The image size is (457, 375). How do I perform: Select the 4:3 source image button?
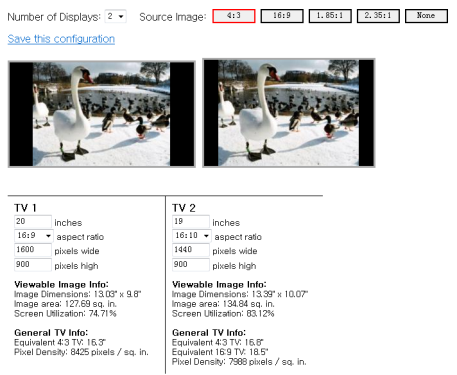click(x=234, y=16)
